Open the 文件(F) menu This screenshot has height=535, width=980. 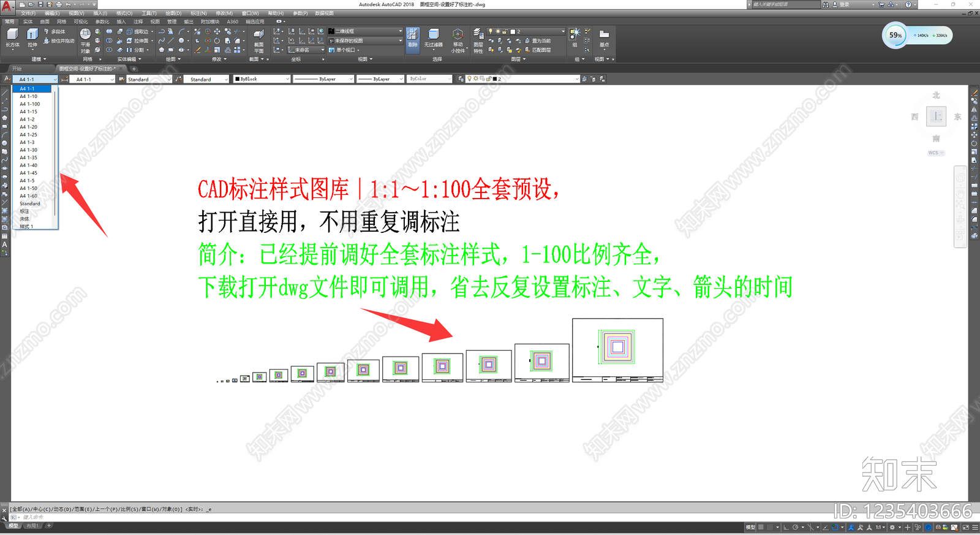pos(28,13)
